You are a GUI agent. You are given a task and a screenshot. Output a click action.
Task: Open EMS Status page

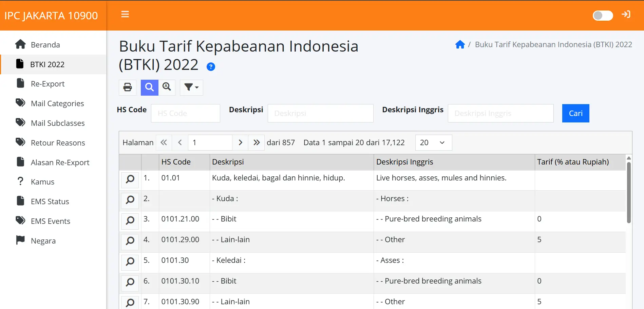[53, 201]
